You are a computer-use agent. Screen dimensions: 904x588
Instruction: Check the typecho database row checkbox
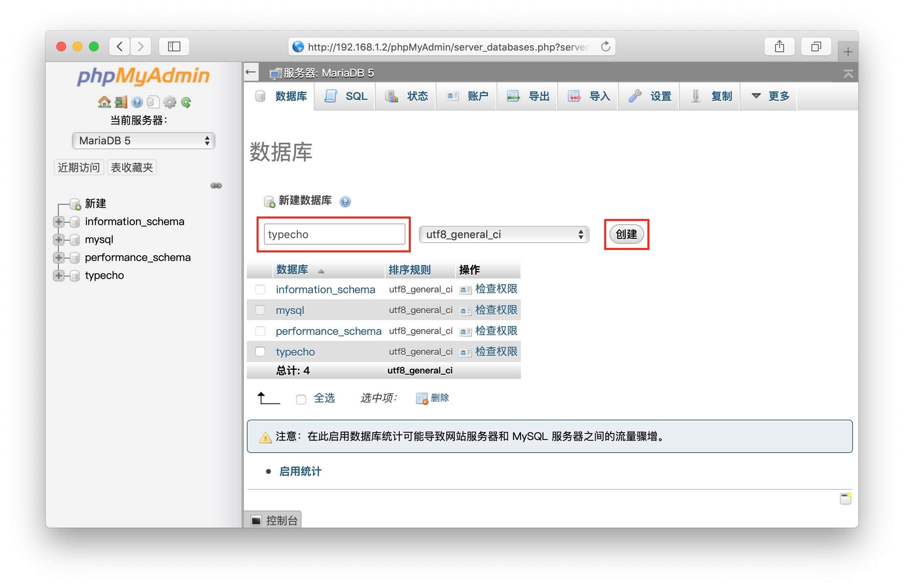click(x=260, y=351)
